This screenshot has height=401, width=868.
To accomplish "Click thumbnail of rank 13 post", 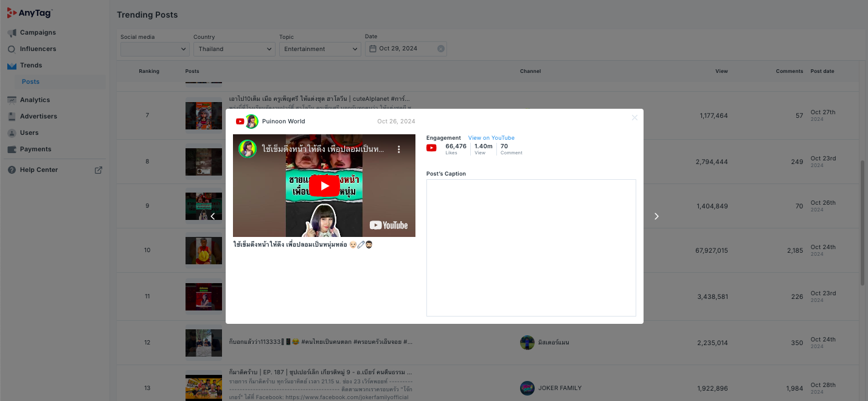I will 204,388.
